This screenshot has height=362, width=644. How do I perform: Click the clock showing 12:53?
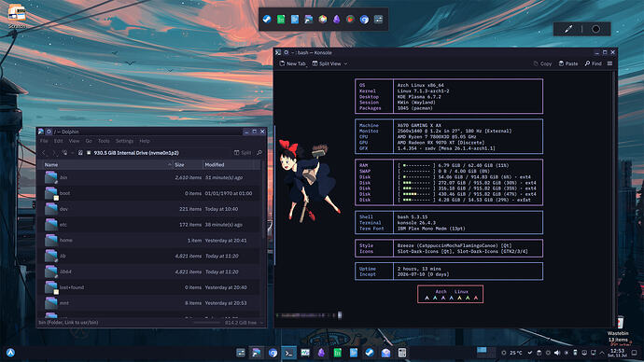point(617,353)
